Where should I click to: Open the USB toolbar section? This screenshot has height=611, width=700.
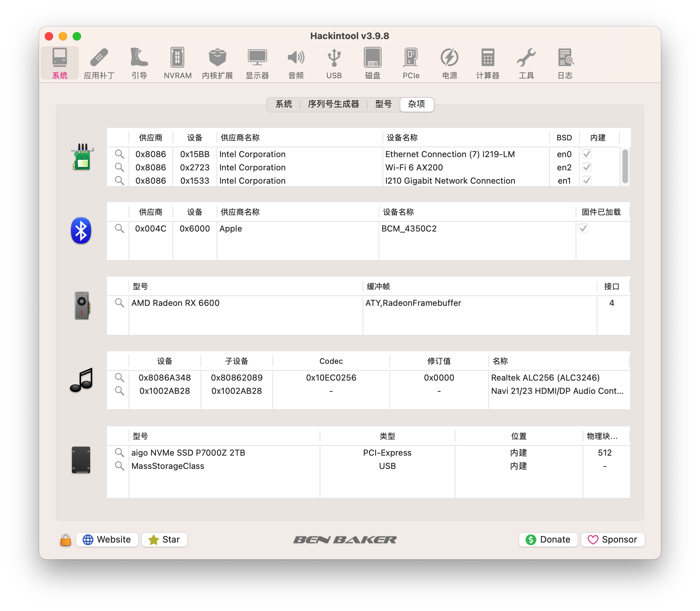[334, 63]
